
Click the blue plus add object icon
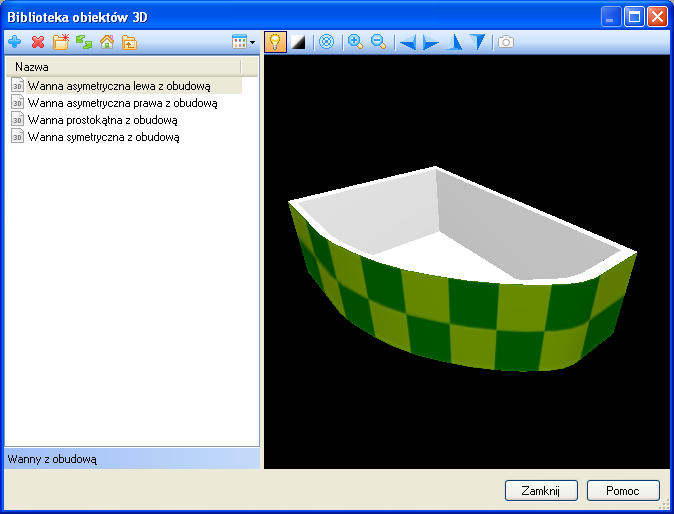14,42
